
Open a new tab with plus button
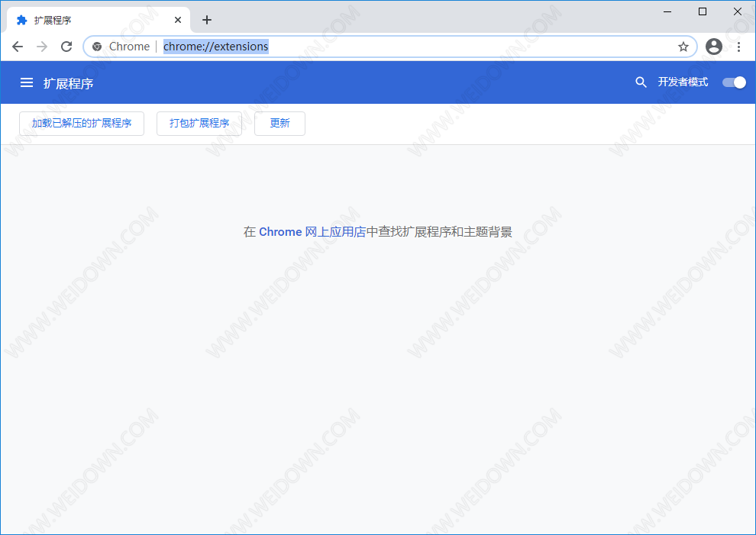tap(207, 20)
